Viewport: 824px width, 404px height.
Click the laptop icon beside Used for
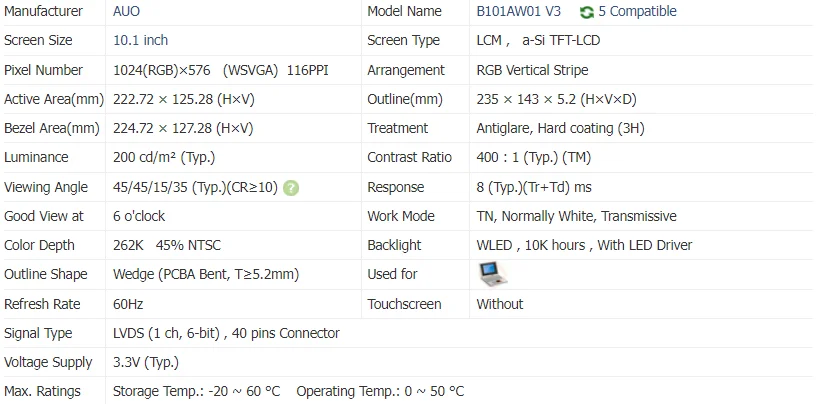tap(493, 273)
